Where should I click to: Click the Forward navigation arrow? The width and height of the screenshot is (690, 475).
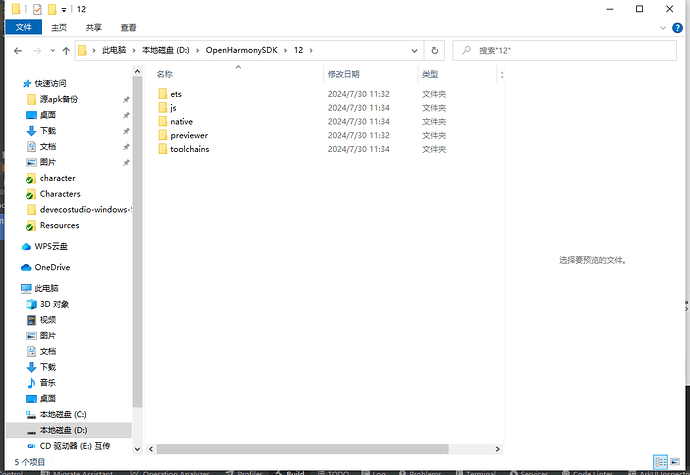click(x=37, y=51)
